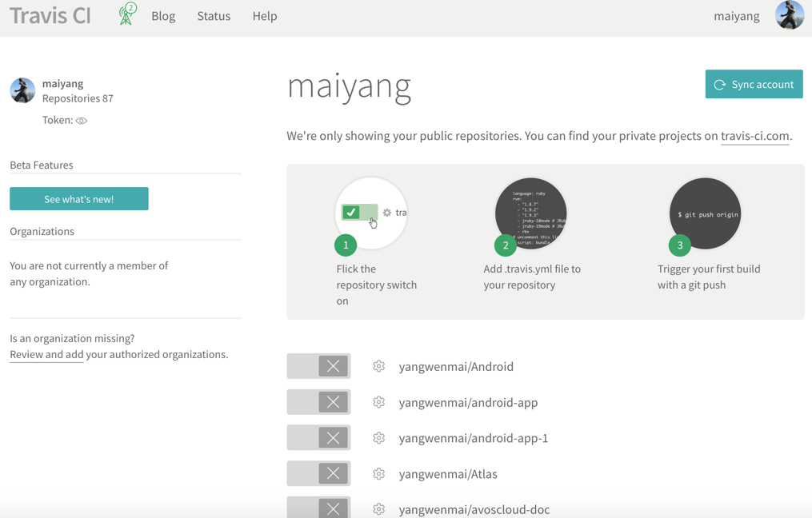Click the Repositories 87 text
The height and width of the screenshot is (518, 812).
coord(78,98)
